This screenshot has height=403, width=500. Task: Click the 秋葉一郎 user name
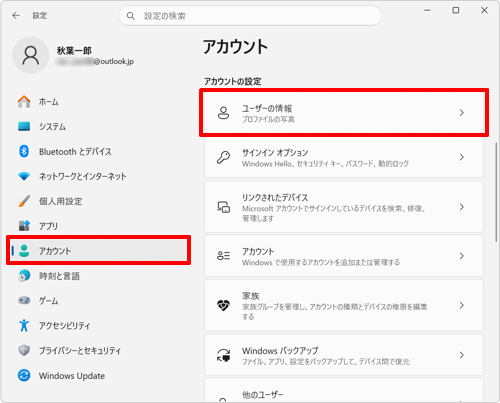[74, 51]
